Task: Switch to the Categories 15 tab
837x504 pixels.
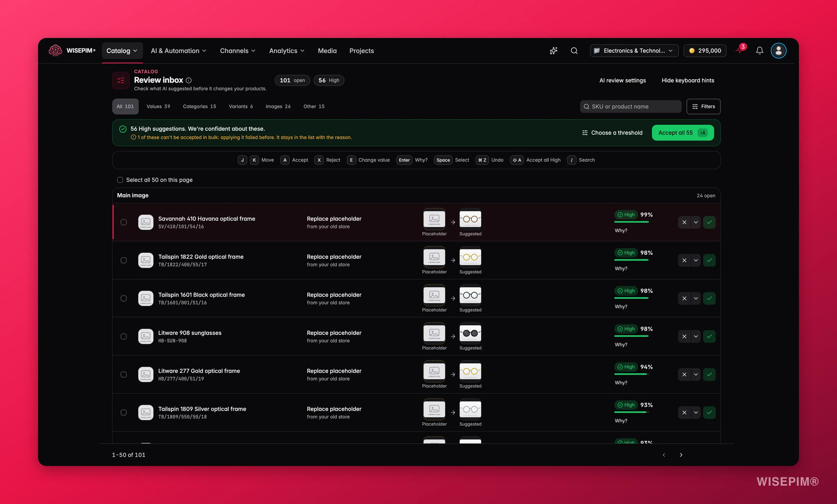Action: [199, 106]
